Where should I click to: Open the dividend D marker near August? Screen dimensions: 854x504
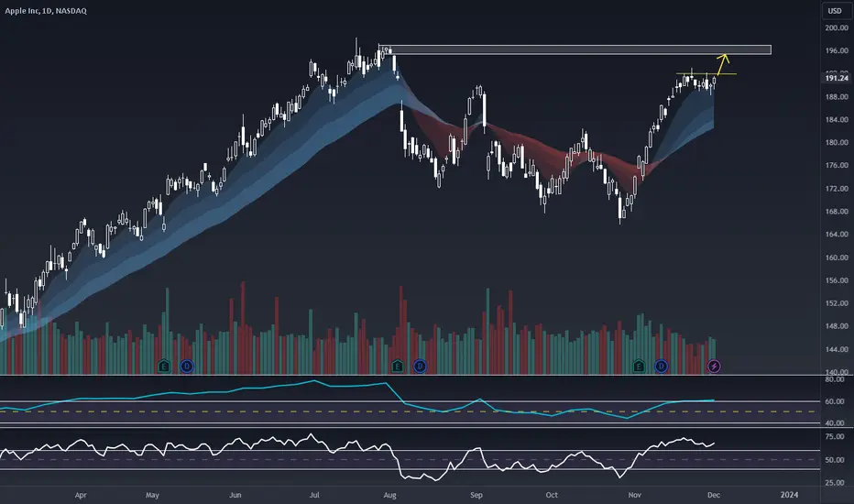click(420, 367)
